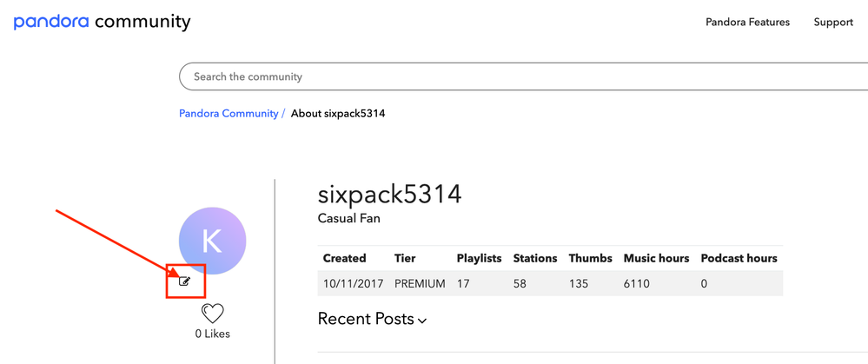Click the sixpack5314 username heading
This screenshot has height=364, width=868.
coord(390,195)
